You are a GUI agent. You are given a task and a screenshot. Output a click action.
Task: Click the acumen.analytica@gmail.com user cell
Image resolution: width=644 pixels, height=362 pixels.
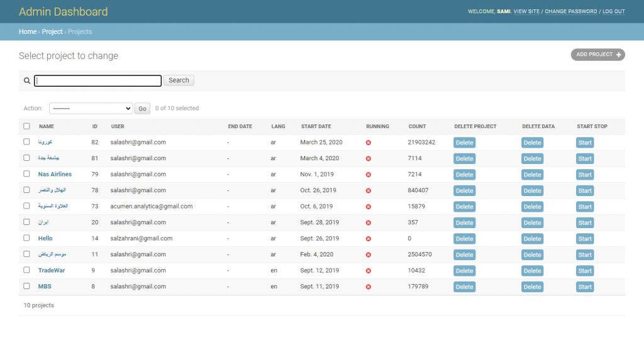tap(151, 206)
